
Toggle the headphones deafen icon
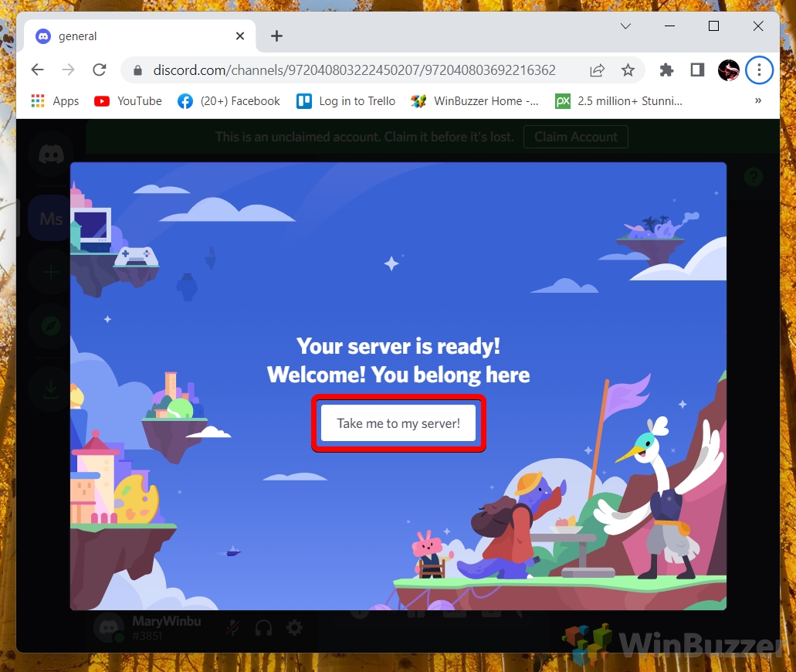(263, 628)
